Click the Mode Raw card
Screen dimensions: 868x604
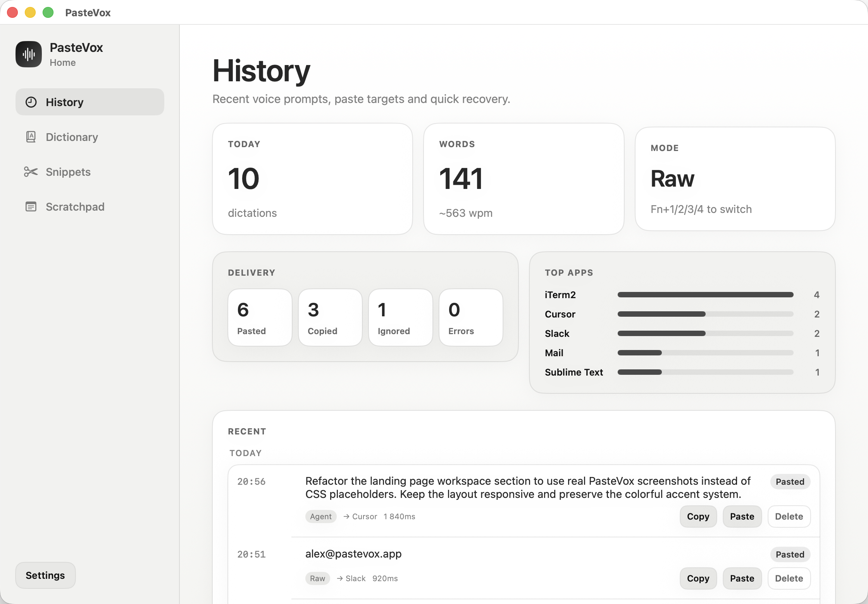(x=735, y=179)
